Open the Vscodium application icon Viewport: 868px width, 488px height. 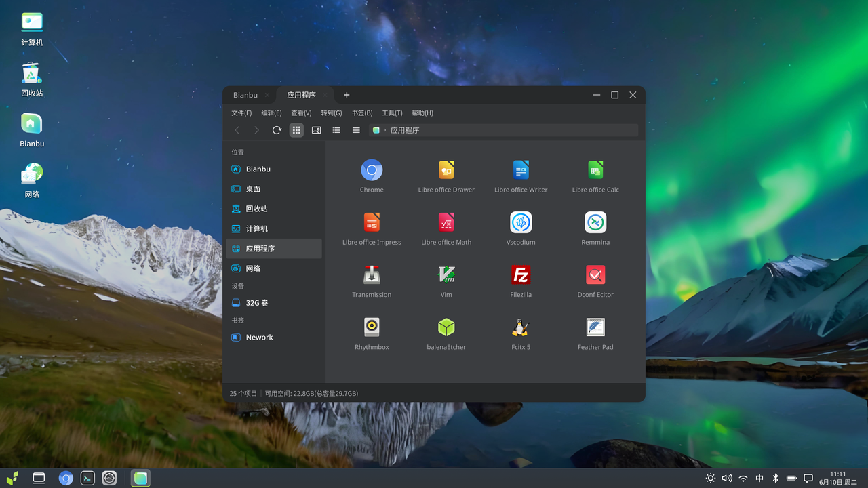520,222
